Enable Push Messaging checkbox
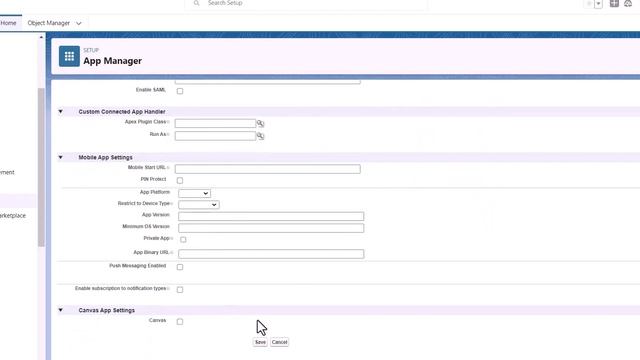 pyautogui.click(x=180, y=267)
